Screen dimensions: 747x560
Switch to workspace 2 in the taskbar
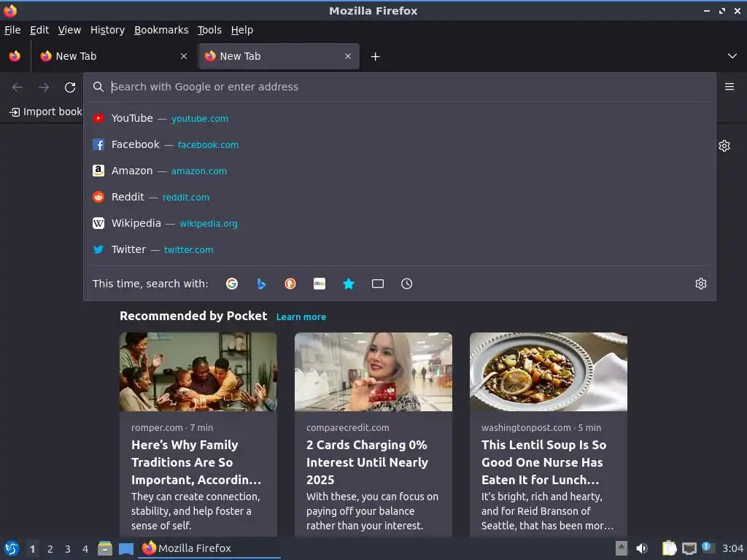pyautogui.click(x=50, y=549)
